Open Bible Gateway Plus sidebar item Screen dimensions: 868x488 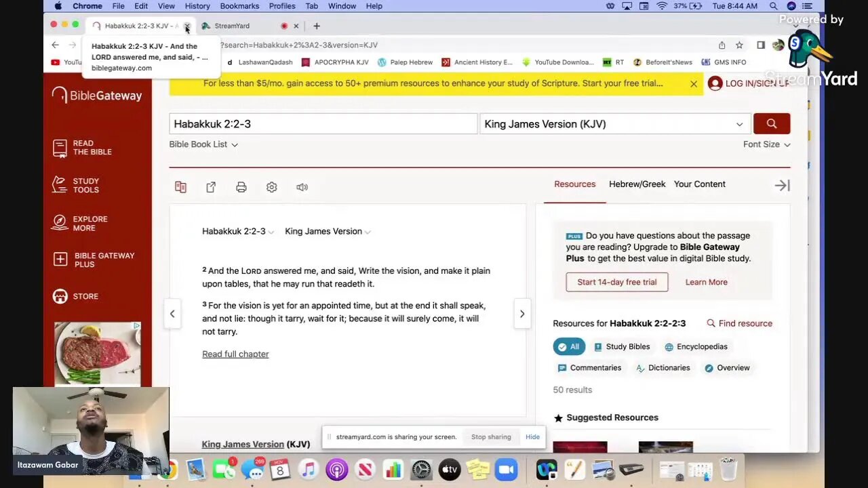pyautogui.click(x=94, y=260)
